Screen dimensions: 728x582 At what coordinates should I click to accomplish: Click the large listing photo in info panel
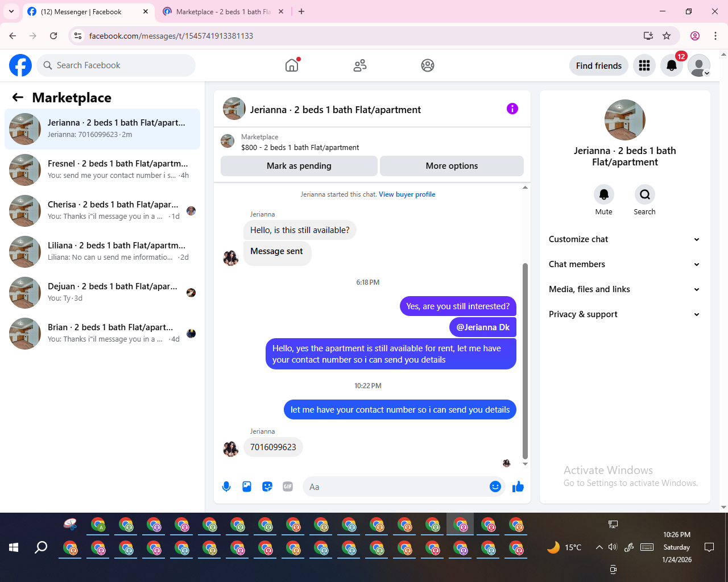pyautogui.click(x=625, y=120)
